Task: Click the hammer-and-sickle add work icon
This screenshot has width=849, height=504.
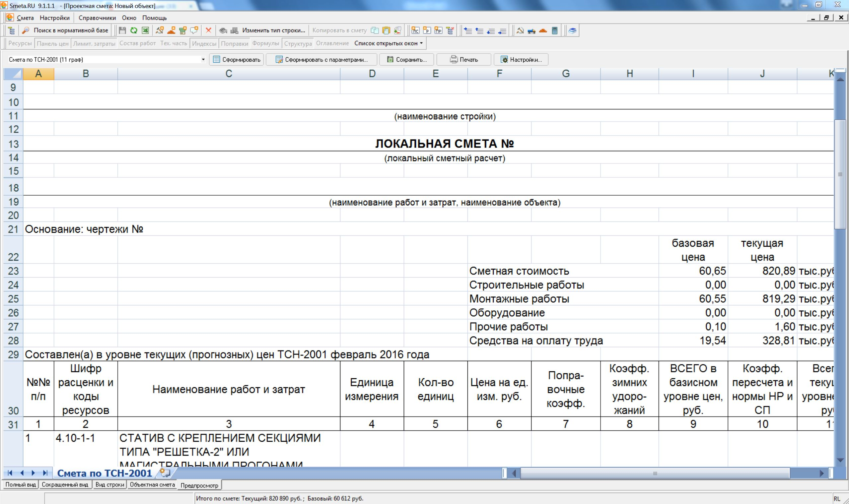Action: coord(160,31)
